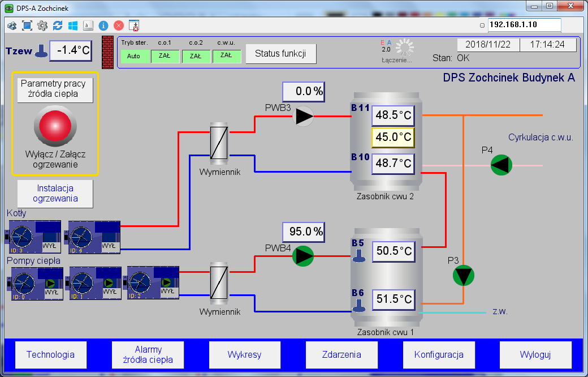Open Status funkcji
This screenshot has height=377, width=588.
click(x=281, y=54)
